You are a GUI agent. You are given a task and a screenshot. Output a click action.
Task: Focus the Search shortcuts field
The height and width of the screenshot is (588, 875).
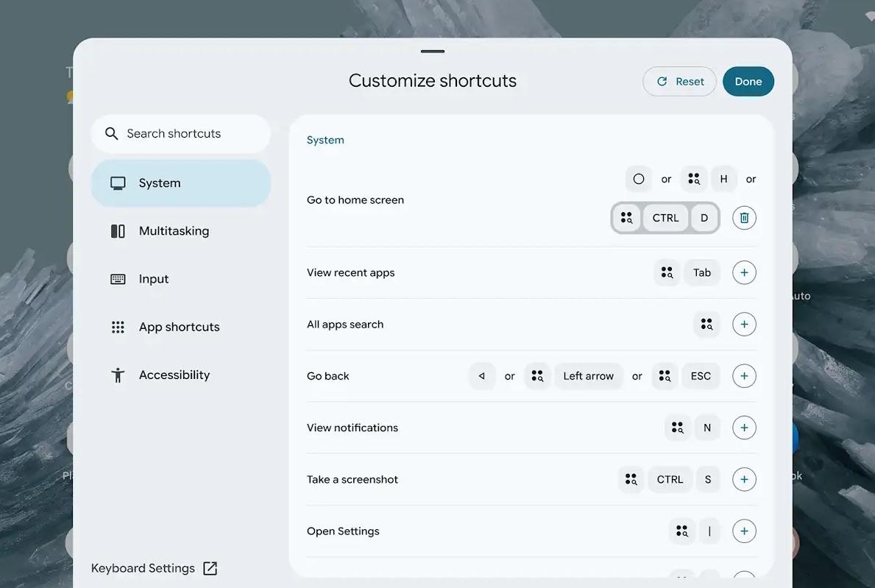[x=181, y=134]
